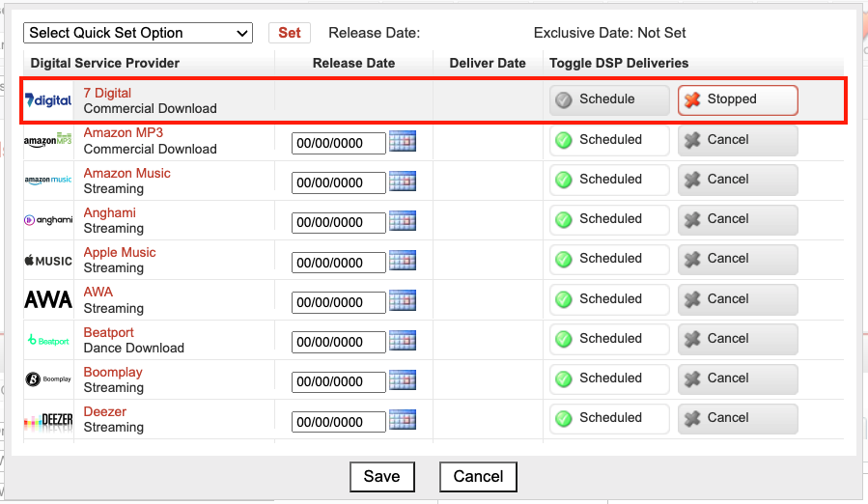Open the Boomplay provider link
The width and height of the screenshot is (868, 504).
tap(113, 372)
